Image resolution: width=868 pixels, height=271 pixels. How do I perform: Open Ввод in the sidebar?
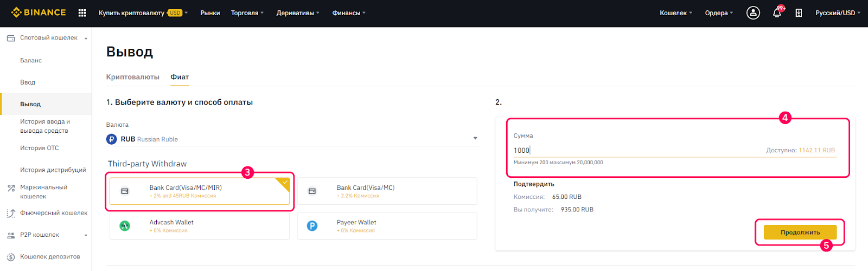tap(28, 82)
